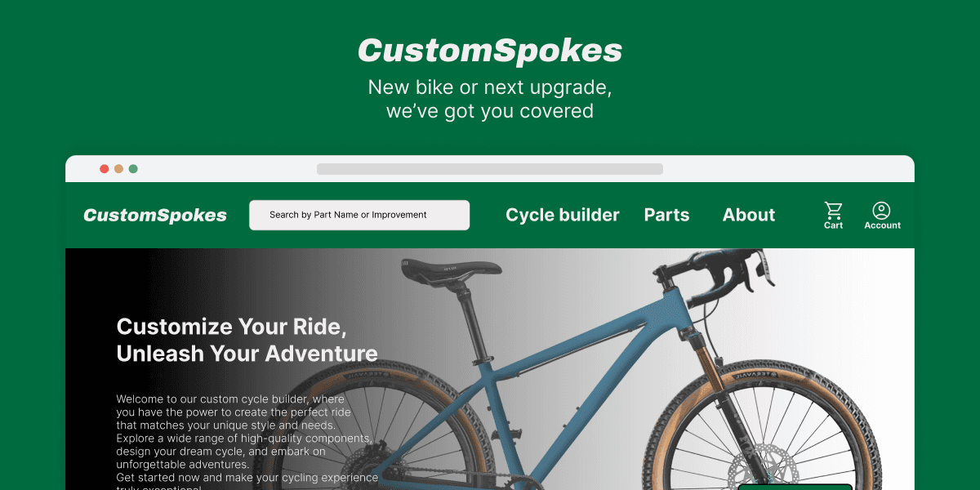Open the shopping Cart icon
Image resolution: width=980 pixels, height=490 pixels.
tap(833, 216)
